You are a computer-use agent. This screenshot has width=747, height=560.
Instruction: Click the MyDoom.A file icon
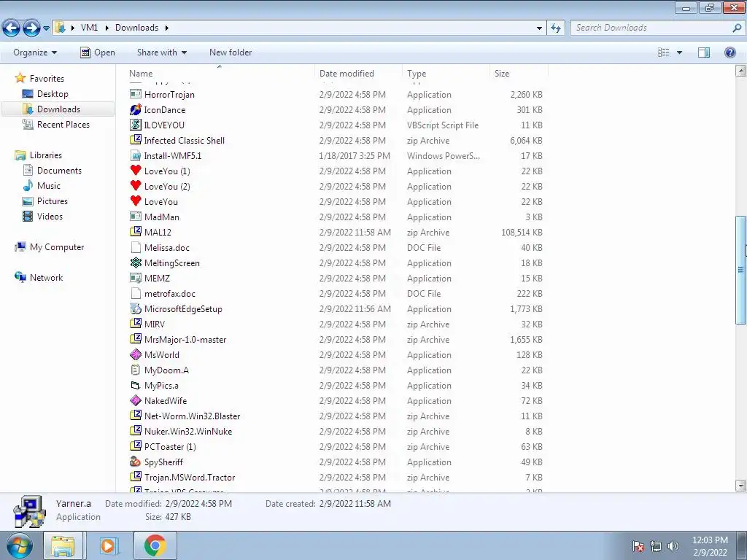136,370
